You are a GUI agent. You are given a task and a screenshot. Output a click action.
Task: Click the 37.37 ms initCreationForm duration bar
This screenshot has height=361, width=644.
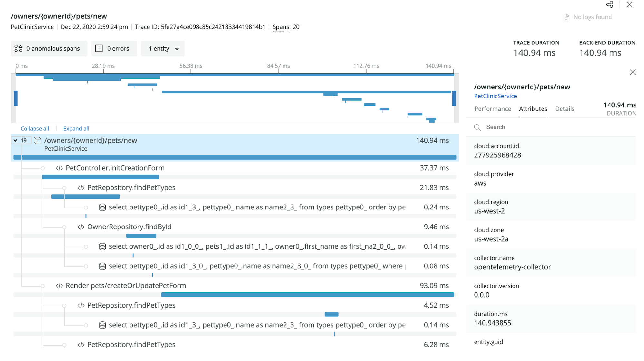click(x=101, y=177)
